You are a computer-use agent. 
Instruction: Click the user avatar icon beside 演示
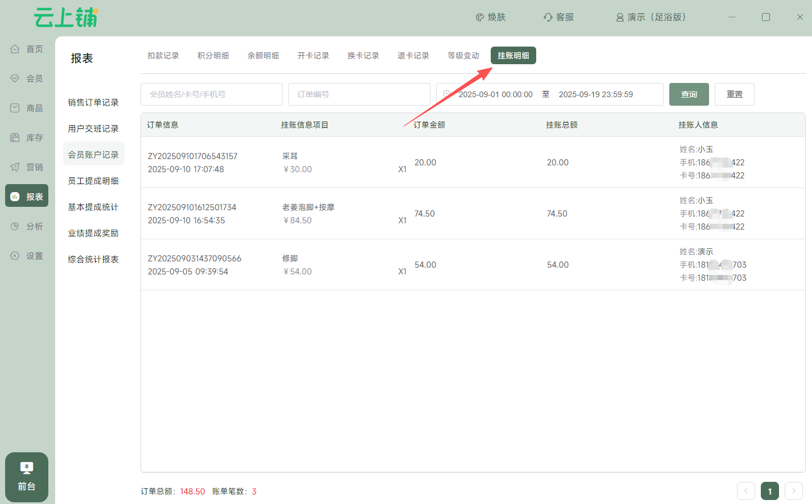tap(620, 18)
